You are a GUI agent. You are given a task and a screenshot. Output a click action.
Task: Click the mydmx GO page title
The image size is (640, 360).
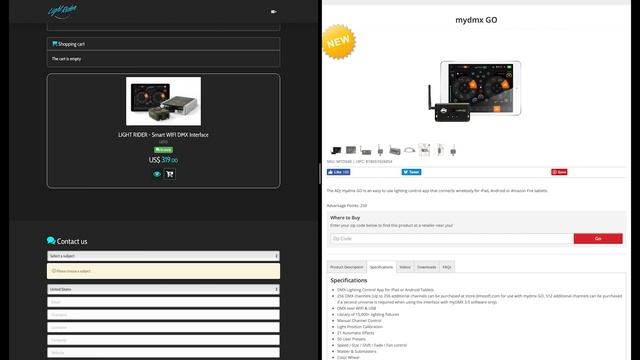click(476, 20)
